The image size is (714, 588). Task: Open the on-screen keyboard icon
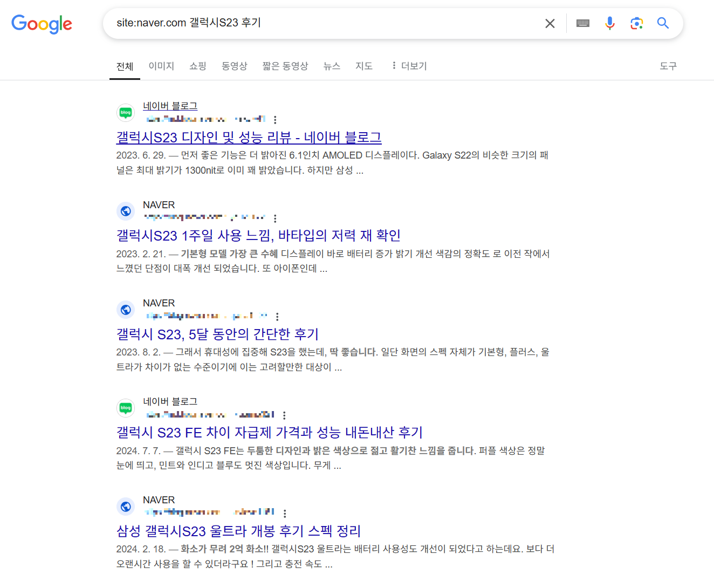583,23
